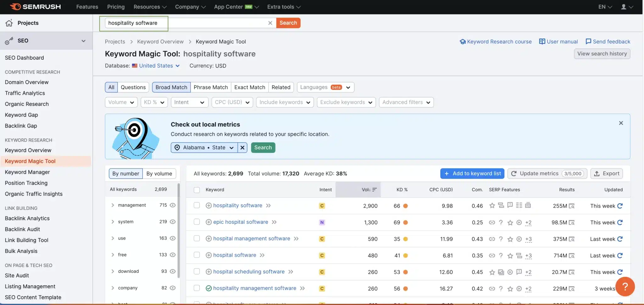
Task: Click the Volume column sort icon
Action: coord(375,190)
